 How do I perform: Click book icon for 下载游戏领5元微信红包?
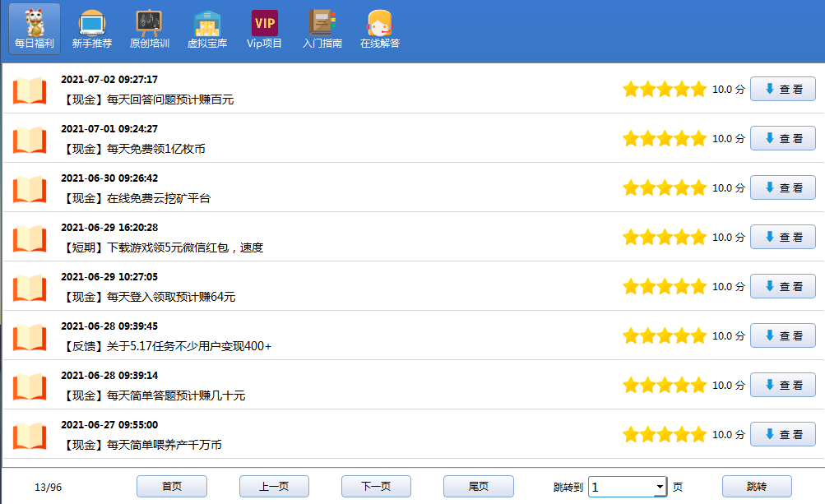pos(30,238)
